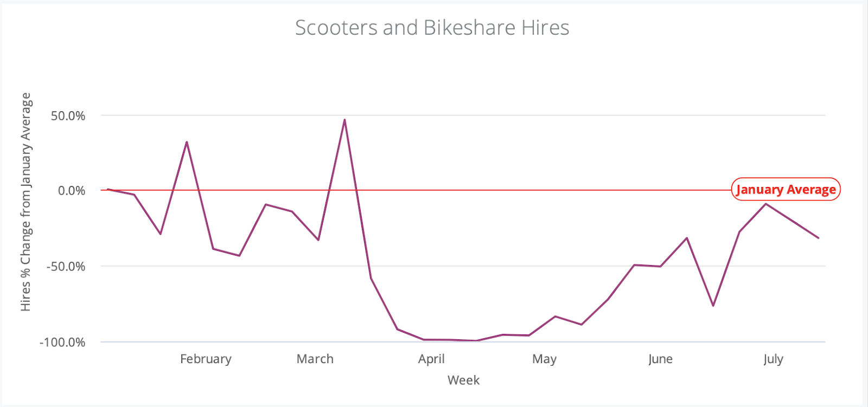Viewport: 868px width, 407px height.
Task: Select the vertical Hires % Change axis title
Action: click(x=25, y=202)
